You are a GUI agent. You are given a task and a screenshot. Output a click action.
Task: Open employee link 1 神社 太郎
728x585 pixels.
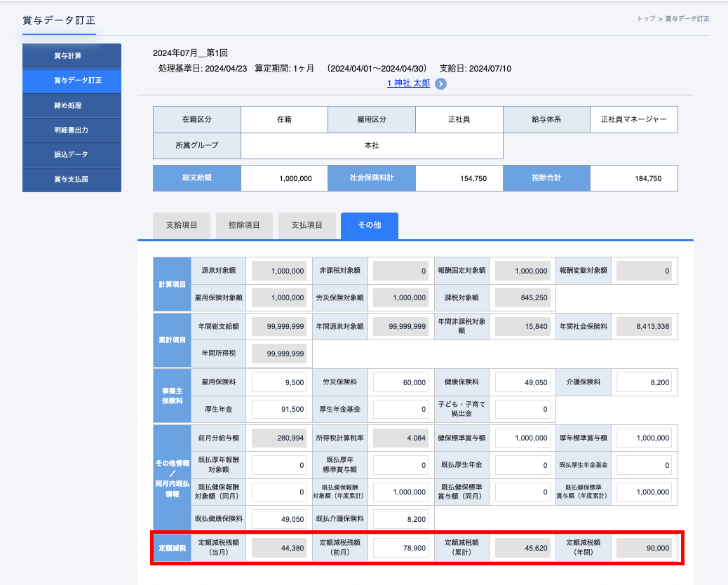pos(409,83)
